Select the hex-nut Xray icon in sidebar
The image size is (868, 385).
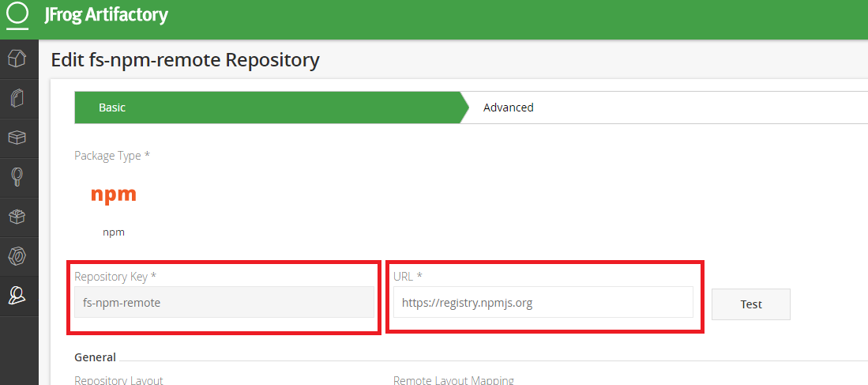coord(17,257)
